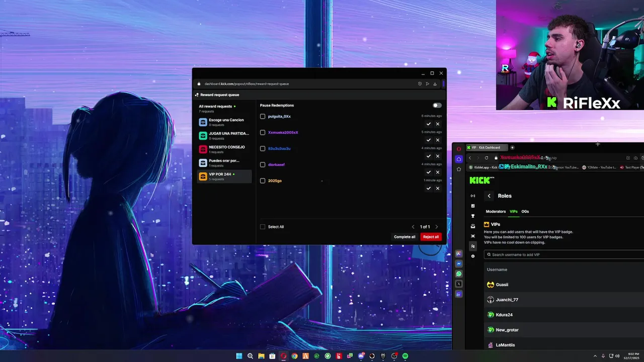Switch to Moderators tab
The width and height of the screenshot is (644, 362).
click(496, 212)
